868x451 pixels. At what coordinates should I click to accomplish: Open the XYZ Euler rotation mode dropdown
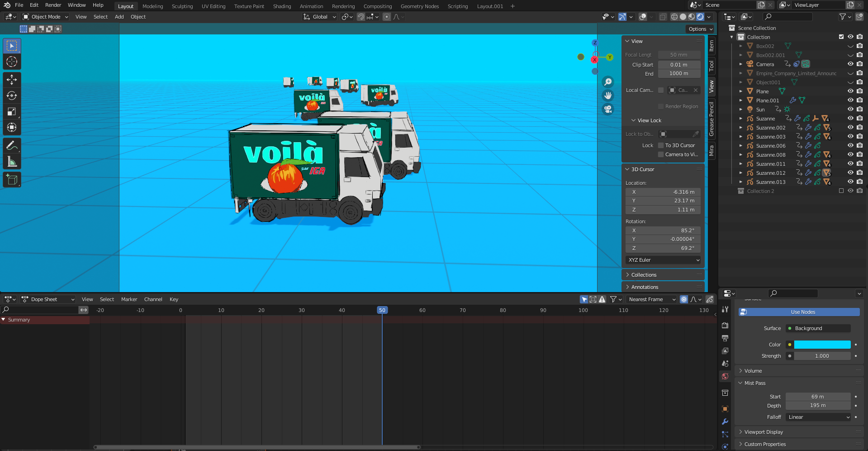pyautogui.click(x=663, y=260)
